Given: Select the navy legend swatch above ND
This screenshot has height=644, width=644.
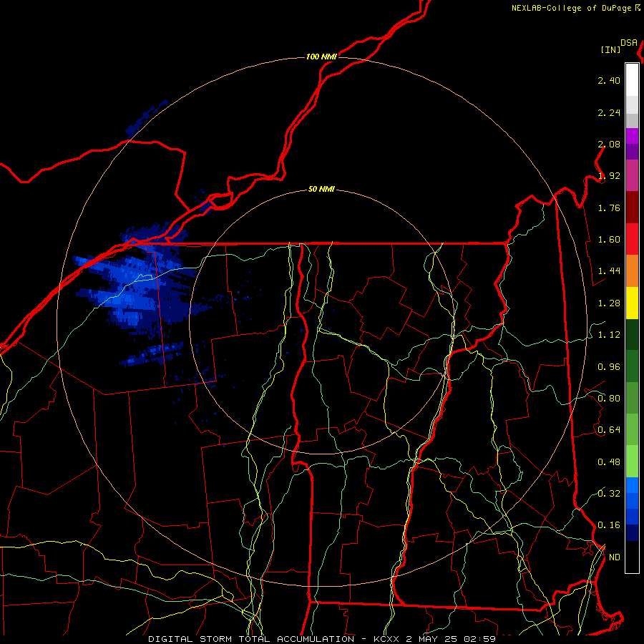Looking at the screenshot, I should coord(632,532).
